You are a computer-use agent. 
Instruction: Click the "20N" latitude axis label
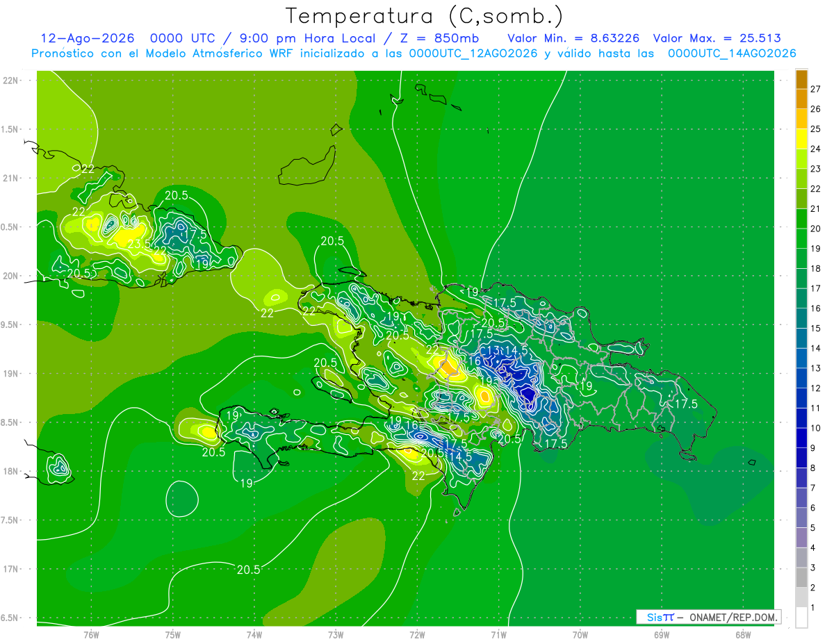(x=10, y=276)
